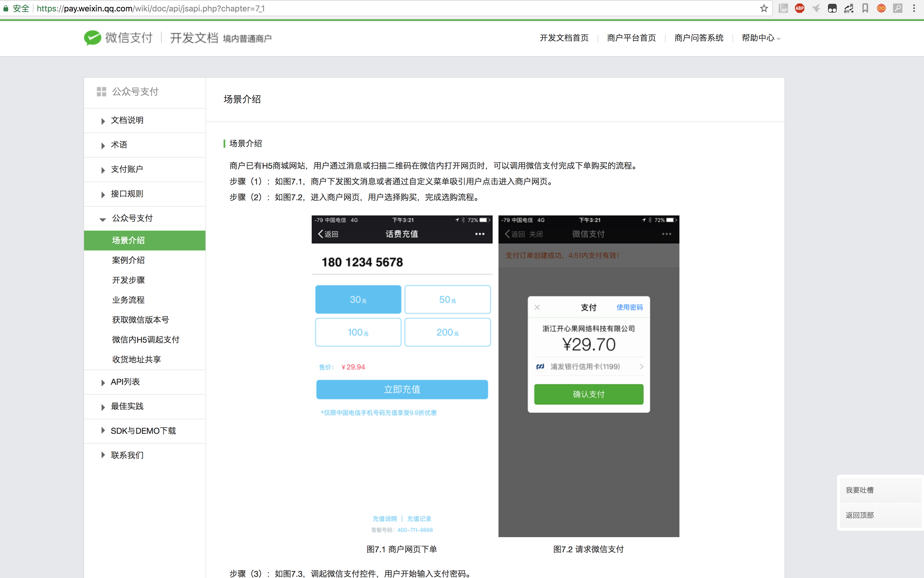
Task: Open 获取微信版本号 in the sidebar
Action: tap(141, 320)
